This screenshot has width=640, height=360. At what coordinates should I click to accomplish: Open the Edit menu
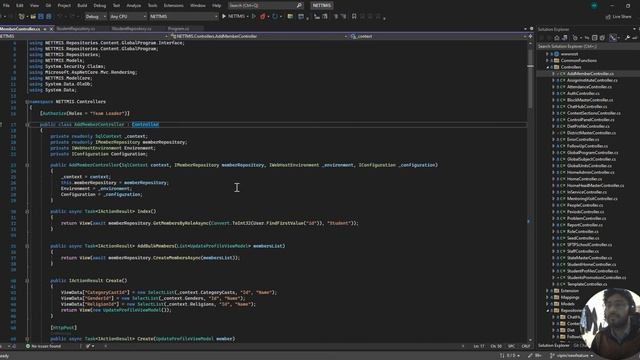point(20,6)
